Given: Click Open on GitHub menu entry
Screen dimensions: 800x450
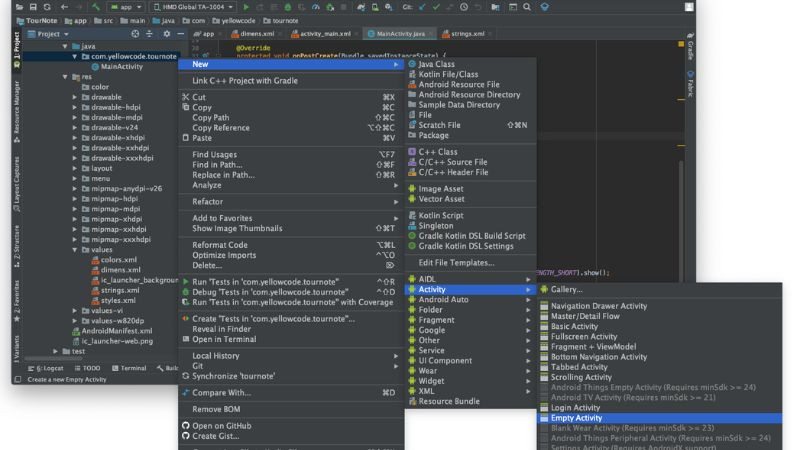Looking at the screenshot, I should click(291, 426).
